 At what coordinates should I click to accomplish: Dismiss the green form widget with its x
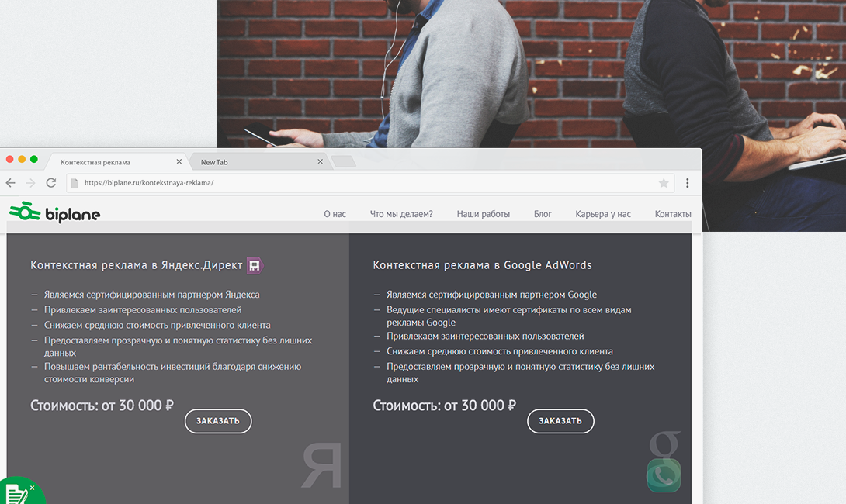point(33,487)
